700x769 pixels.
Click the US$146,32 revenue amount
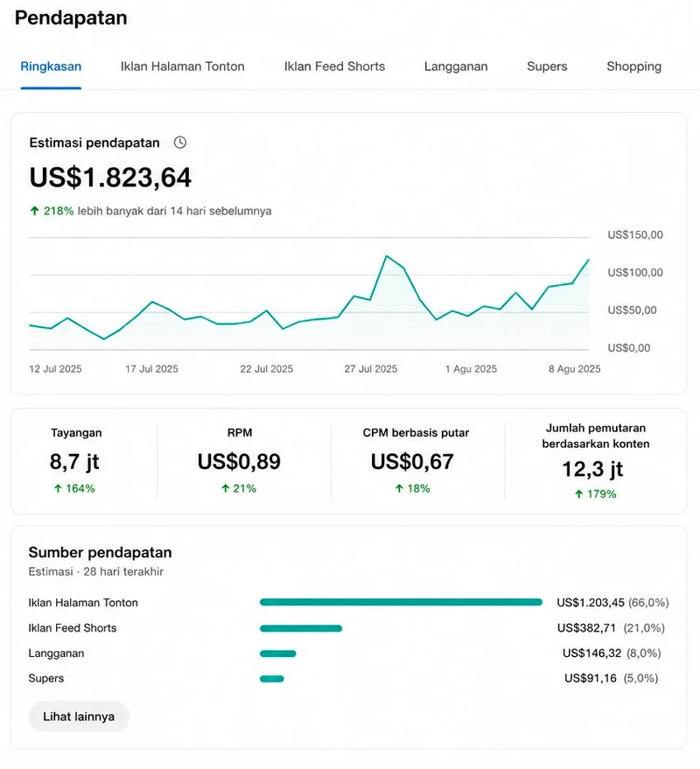pyautogui.click(x=591, y=654)
